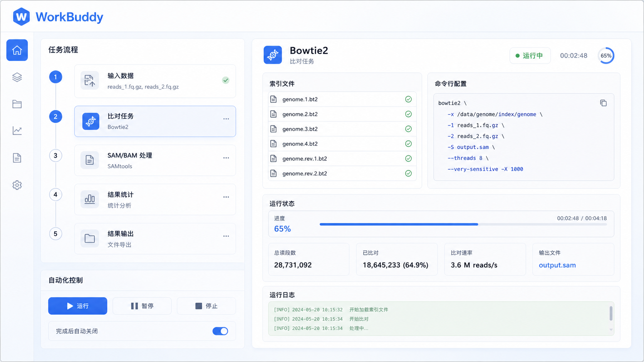
Task: Click the check mark for genome.rev.2.bt2
Action: (x=408, y=173)
